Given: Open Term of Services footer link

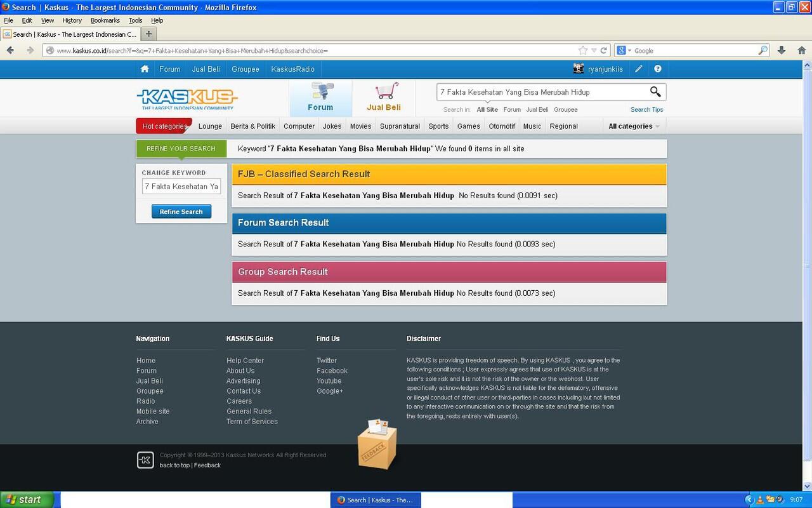Looking at the screenshot, I should point(252,421).
